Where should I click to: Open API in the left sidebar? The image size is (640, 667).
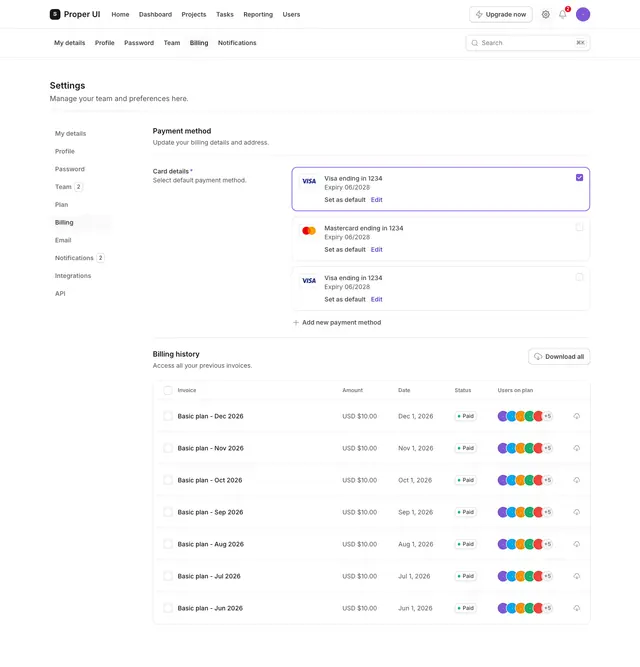(60, 294)
